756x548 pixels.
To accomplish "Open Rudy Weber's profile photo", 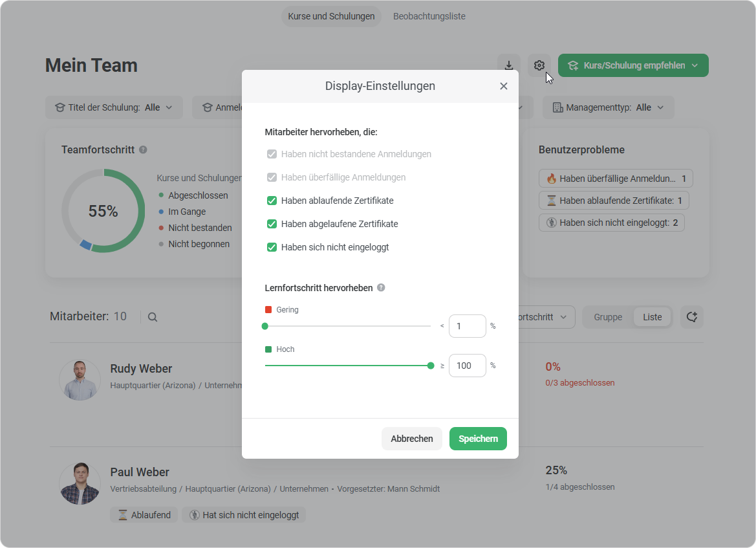I will point(80,380).
